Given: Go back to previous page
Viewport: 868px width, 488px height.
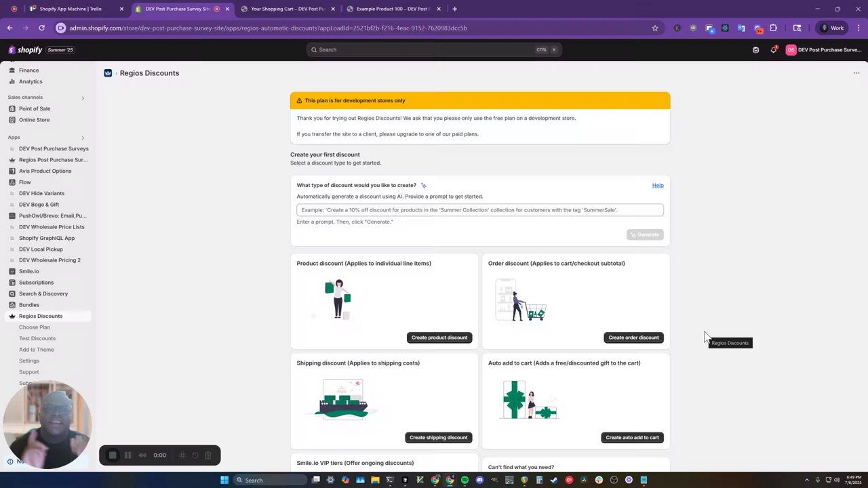Looking at the screenshot, I should pyautogui.click(x=9, y=28).
